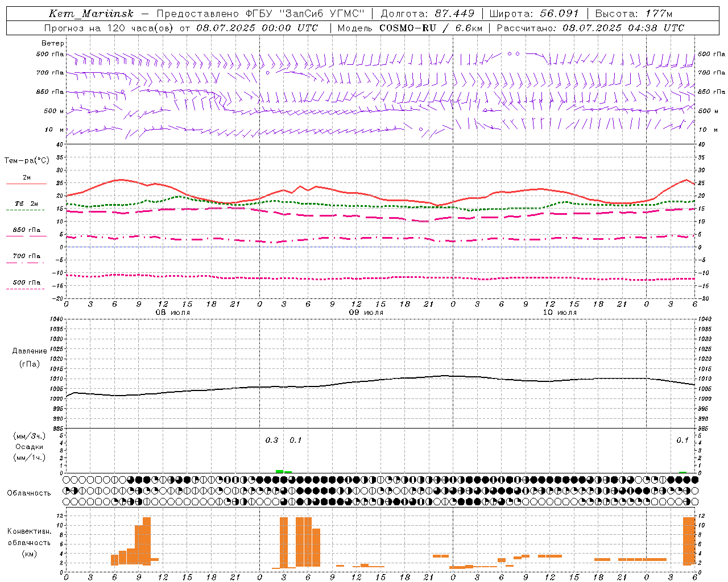Click the 08 июля date label

click(x=173, y=313)
